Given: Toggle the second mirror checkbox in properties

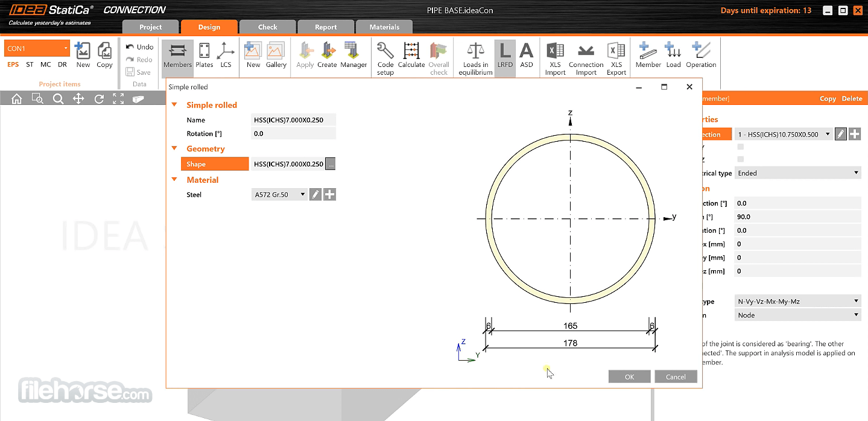Looking at the screenshot, I should (x=741, y=159).
